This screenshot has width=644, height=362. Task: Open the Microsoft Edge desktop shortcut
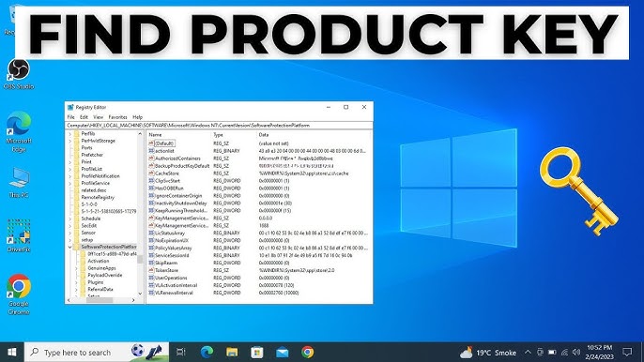(x=19, y=131)
